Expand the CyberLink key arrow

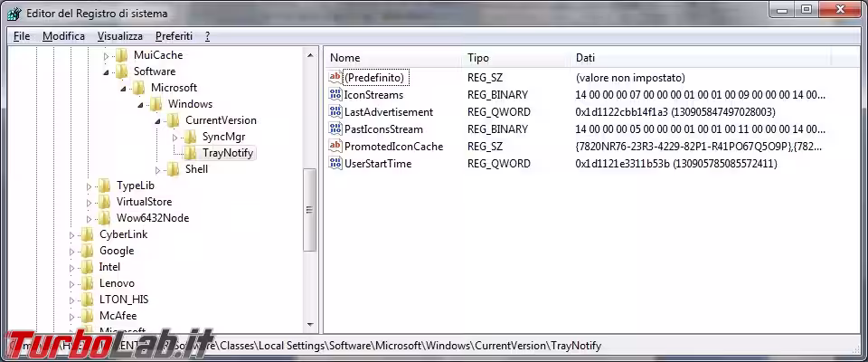(x=72, y=234)
